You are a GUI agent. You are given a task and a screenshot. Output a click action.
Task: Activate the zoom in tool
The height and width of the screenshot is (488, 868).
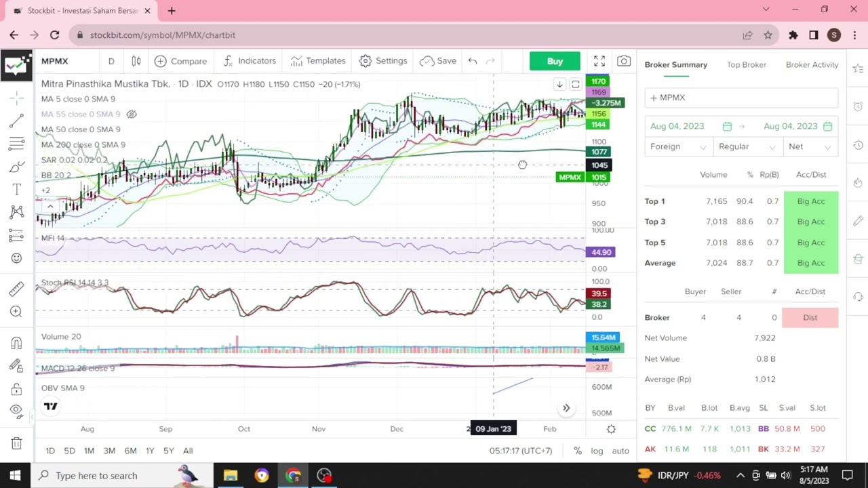pos(16,312)
